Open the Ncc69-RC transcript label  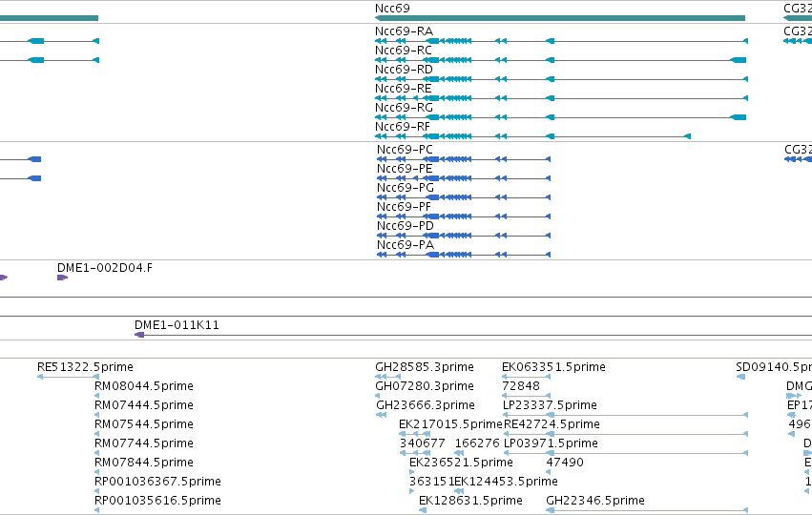tap(404, 51)
